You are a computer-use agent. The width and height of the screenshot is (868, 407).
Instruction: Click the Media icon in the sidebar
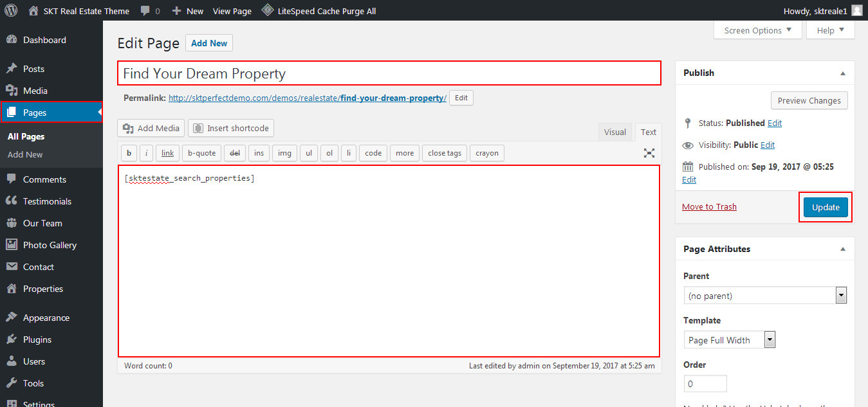[x=12, y=91]
